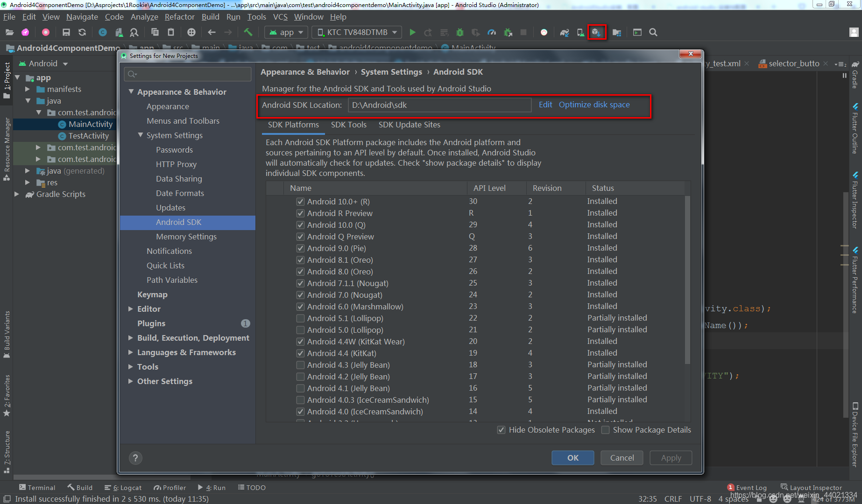Toggle Hide Obsolete Packages checkbox
This screenshot has width=862, height=504.
[x=501, y=430]
